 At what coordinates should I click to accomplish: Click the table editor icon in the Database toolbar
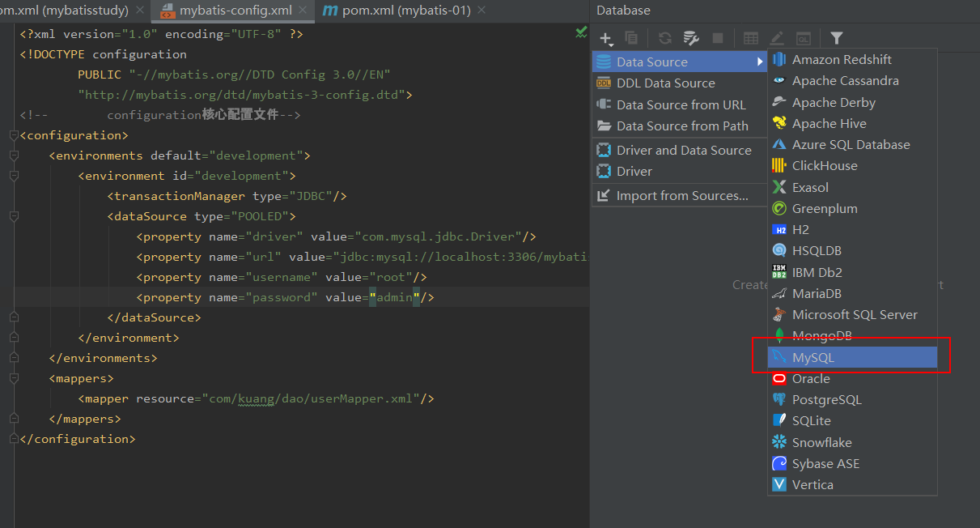coord(751,38)
